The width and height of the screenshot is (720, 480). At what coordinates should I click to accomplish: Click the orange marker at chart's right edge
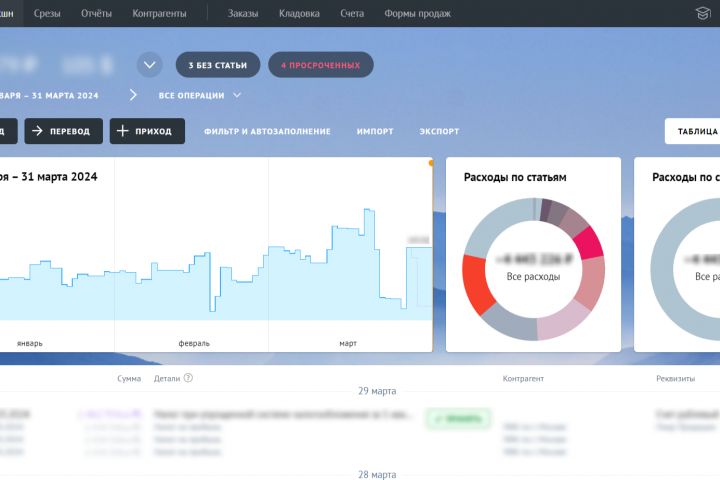click(x=431, y=163)
